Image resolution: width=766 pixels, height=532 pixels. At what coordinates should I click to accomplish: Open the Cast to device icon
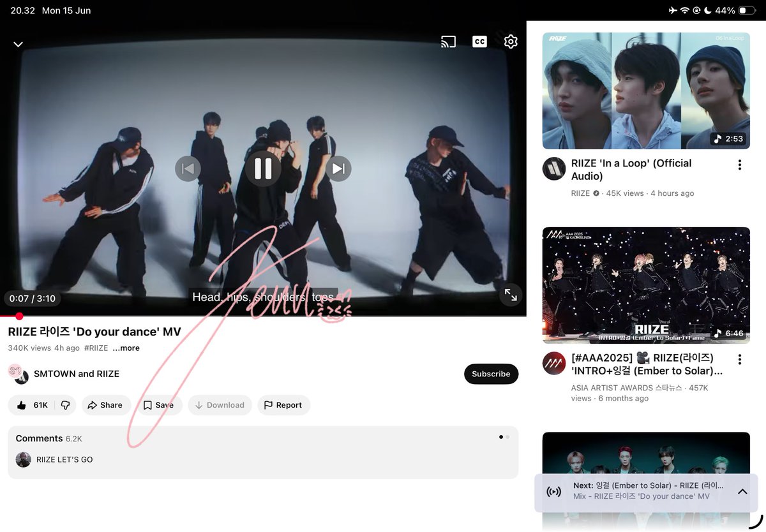pos(448,41)
